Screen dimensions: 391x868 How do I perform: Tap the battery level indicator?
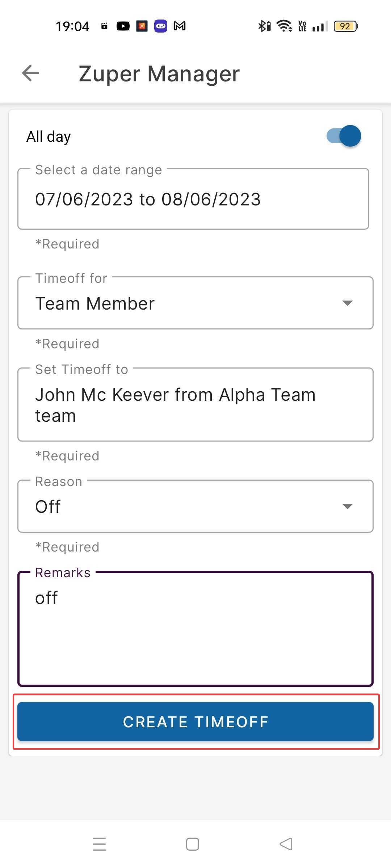345,26
